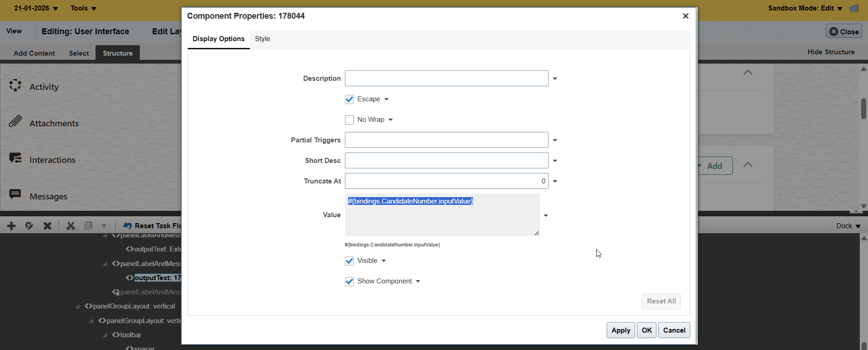Click the Activity icon in the sidebar
The image size is (868, 350).
(16, 85)
